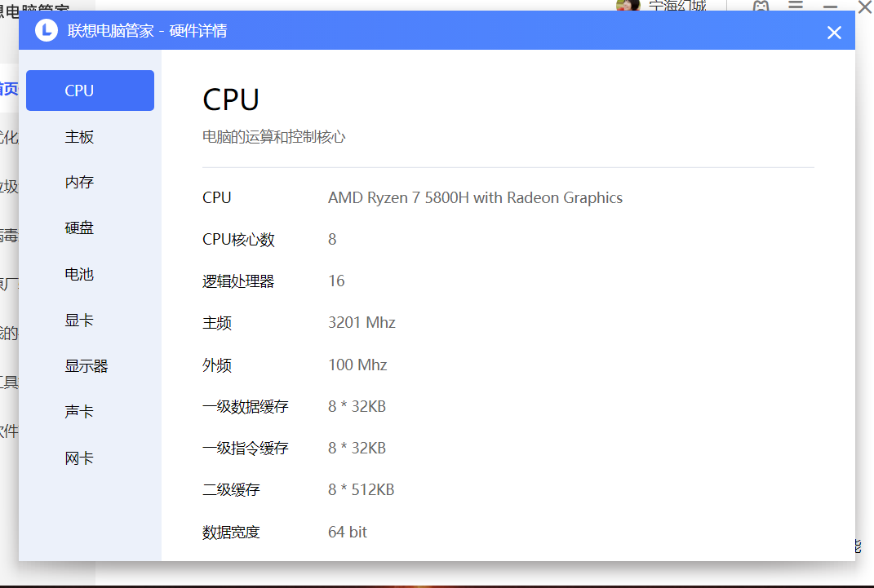Click the user avatar in the main window

click(x=628, y=5)
